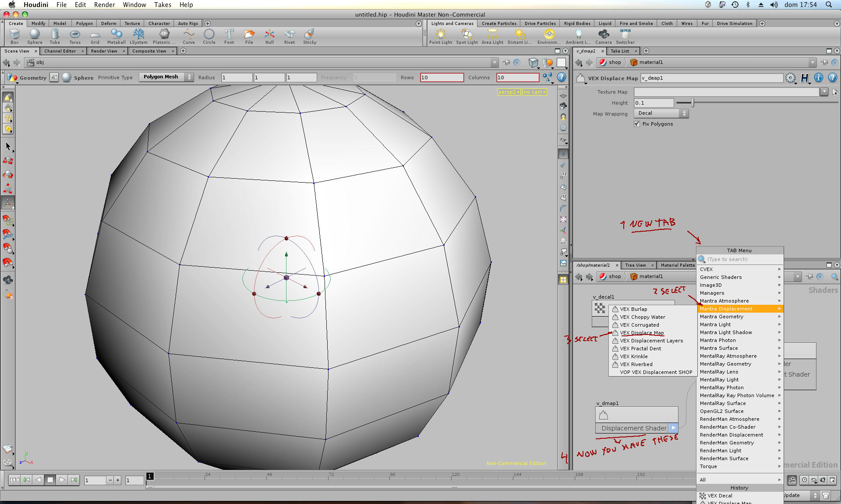Expand the Texture Map path dropdown
This screenshot has width=841, height=504.
coord(824,92)
